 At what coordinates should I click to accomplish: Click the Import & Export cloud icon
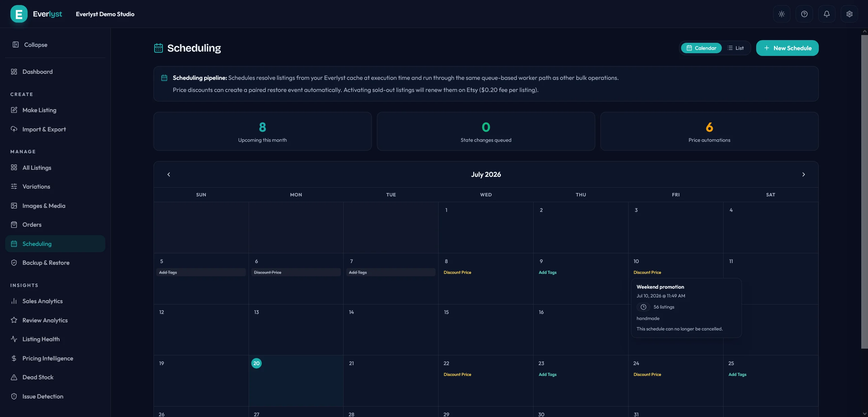coord(14,129)
